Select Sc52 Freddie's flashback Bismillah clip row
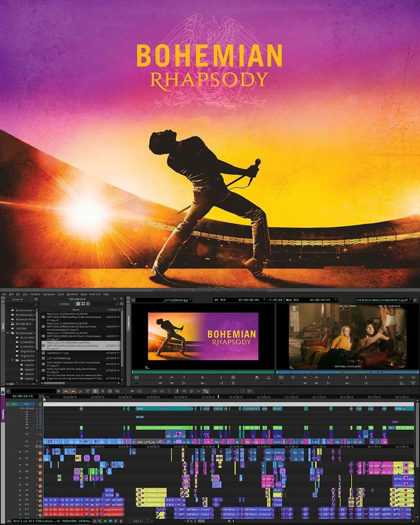The height and width of the screenshot is (525, 420). tap(80, 364)
